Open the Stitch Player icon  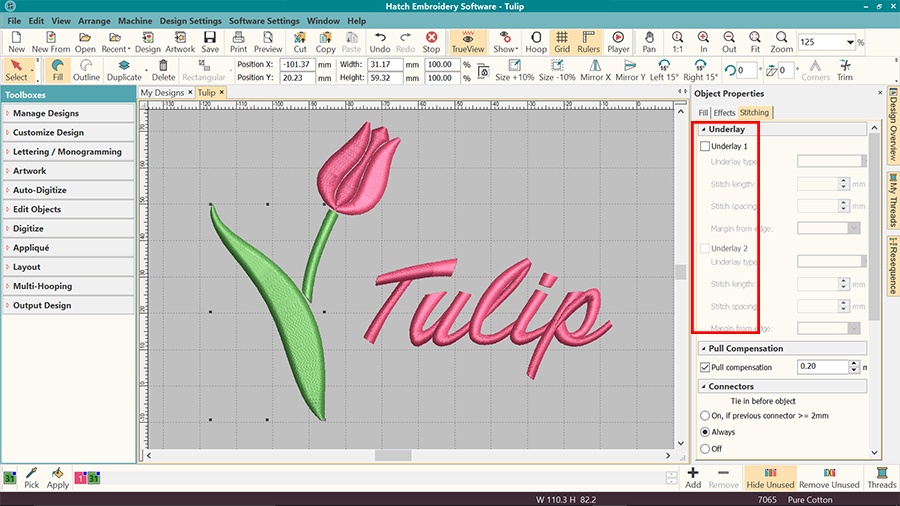pos(618,41)
